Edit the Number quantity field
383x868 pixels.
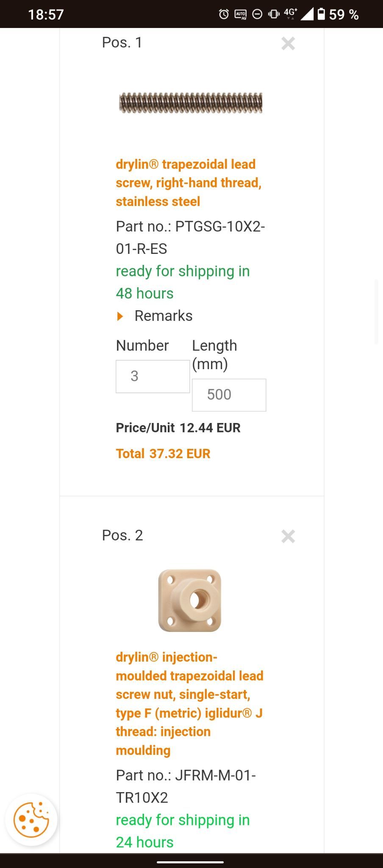tap(153, 376)
